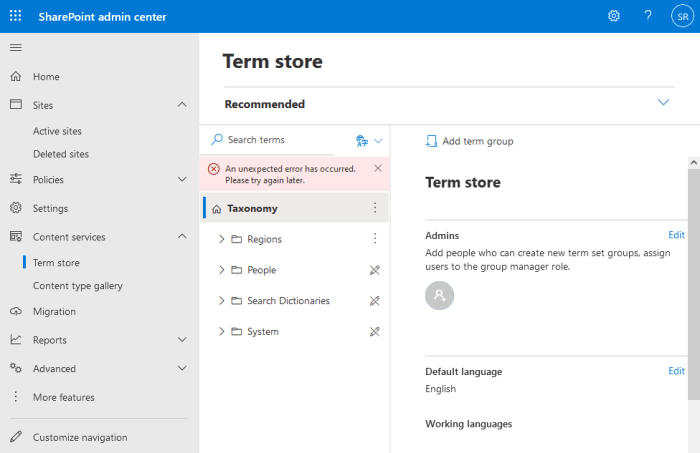Screen dimensions: 700x453
Task: Click the Home house icon
Action: 16,76
